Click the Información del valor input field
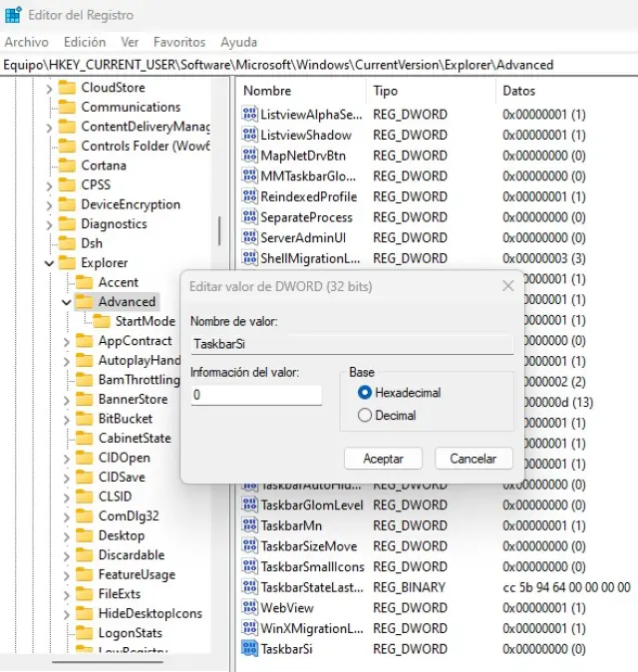 click(256, 396)
